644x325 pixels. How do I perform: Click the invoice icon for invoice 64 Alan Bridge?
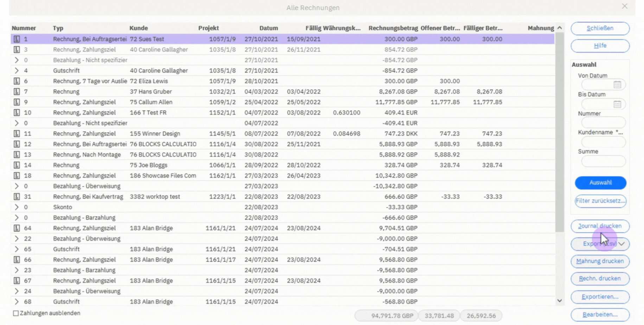pos(16,228)
